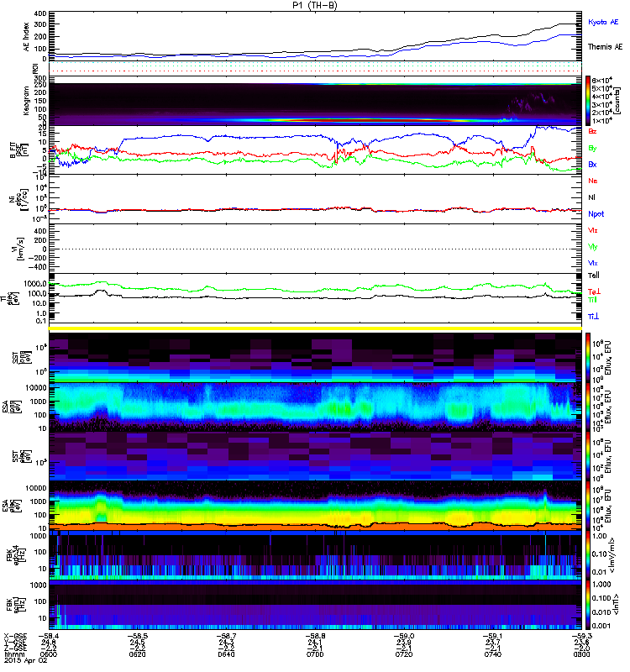Click the blue Ti perpendicular legend label

593,317
